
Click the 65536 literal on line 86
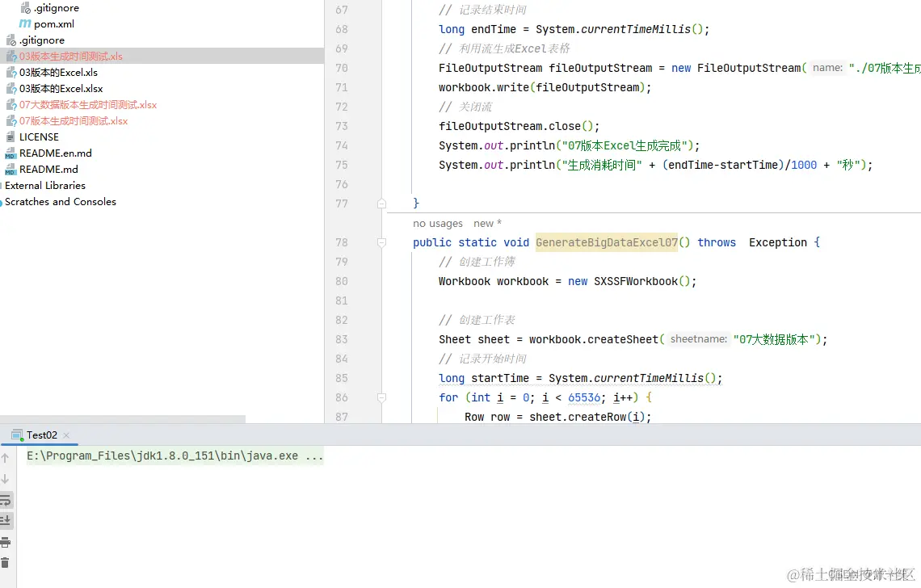point(584,397)
